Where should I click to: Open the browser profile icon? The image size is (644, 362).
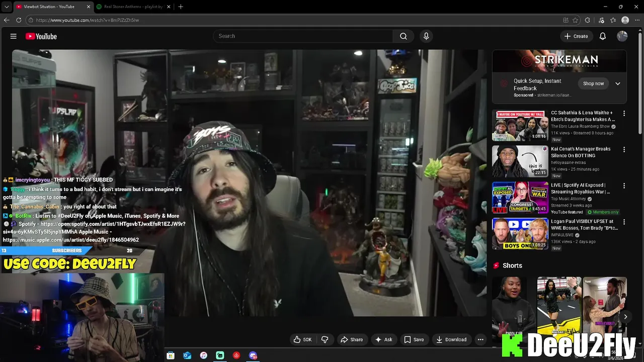click(625, 20)
